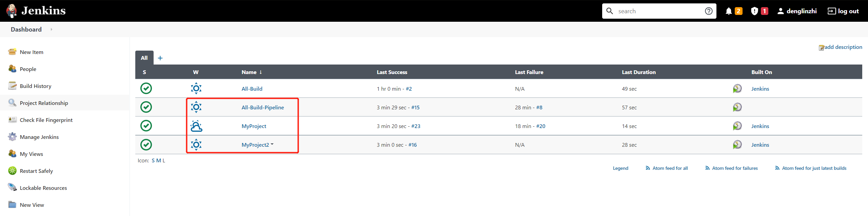Click Restart Safely in the sidebar
868x216 pixels.
[x=36, y=171]
